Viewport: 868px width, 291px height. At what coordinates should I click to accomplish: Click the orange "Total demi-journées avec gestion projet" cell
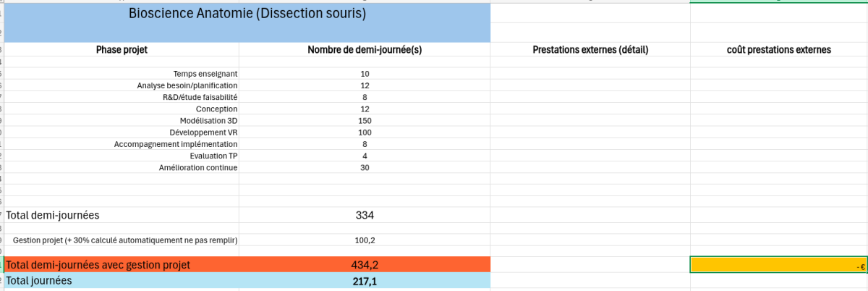click(122, 265)
